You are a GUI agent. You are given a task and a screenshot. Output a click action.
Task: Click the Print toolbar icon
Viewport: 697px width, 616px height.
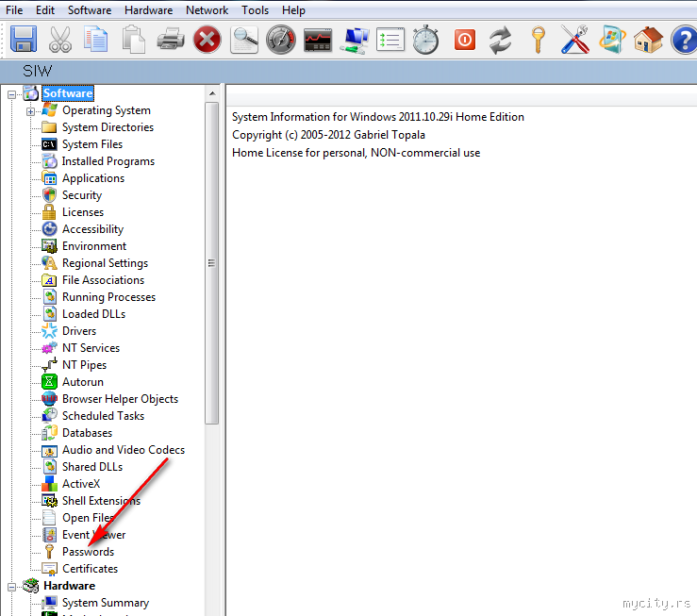click(x=171, y=40)
